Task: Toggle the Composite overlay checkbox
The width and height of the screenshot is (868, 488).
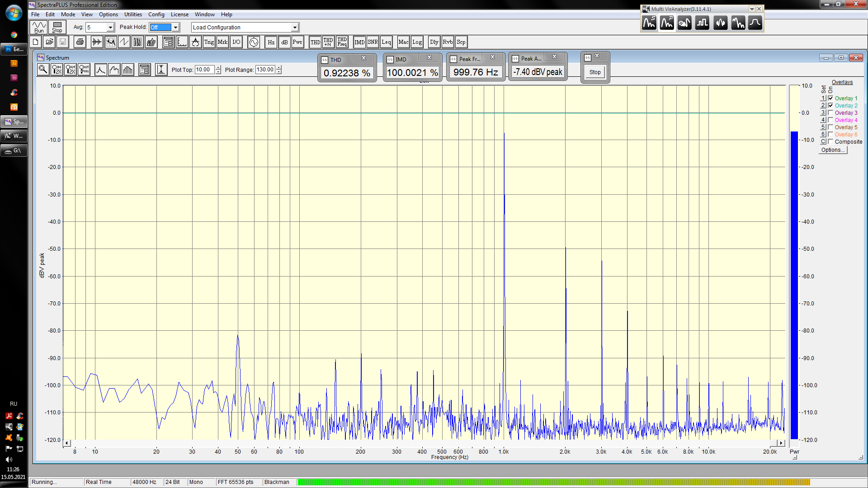Action: (830, 141)
